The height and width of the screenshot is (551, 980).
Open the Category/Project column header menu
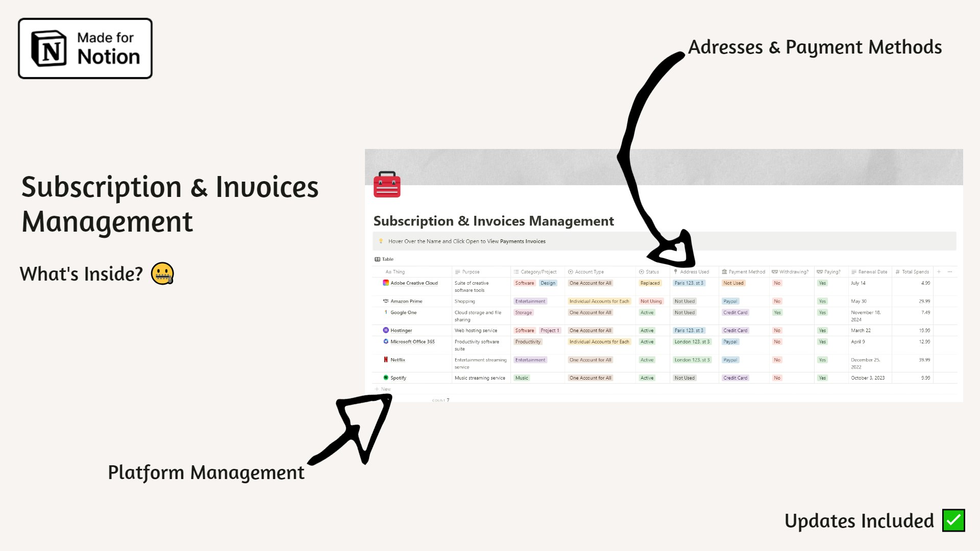coord(535,272)
